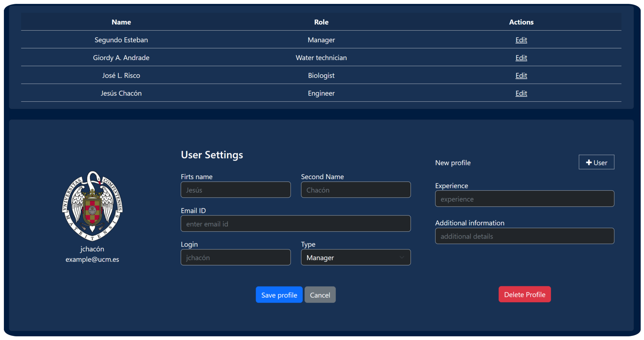Image resolution: width=644 pixels, height=340 pixels.
Task: Click the Role column header
Action: (x=321, y=22)
